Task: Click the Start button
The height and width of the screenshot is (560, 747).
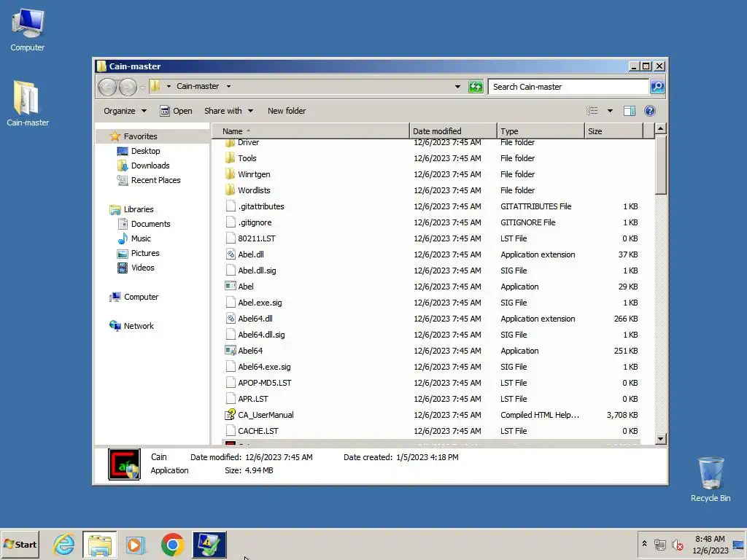Action: point(20,544)
